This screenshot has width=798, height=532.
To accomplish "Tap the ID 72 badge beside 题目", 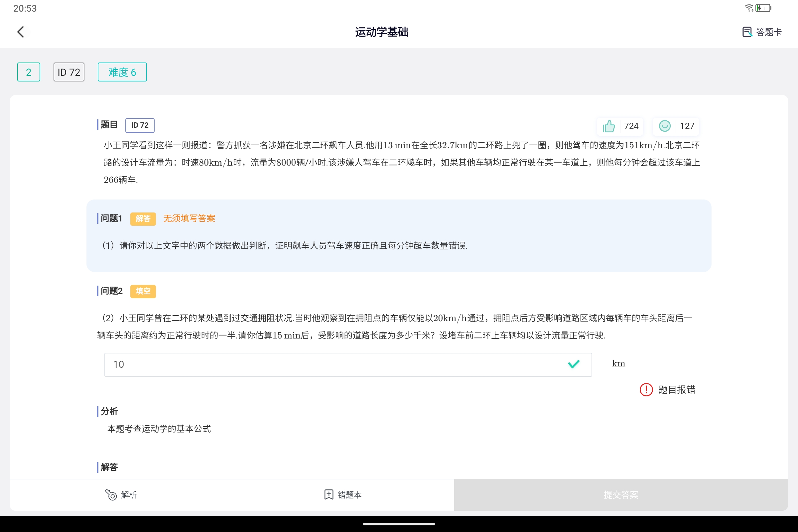I will (x=140, y=125).
